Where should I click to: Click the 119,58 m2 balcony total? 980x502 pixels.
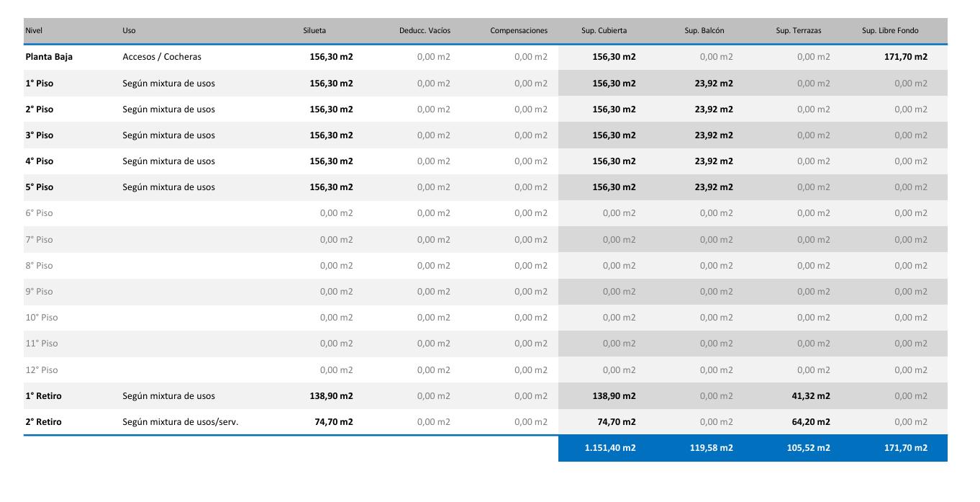tap(711, 448)
